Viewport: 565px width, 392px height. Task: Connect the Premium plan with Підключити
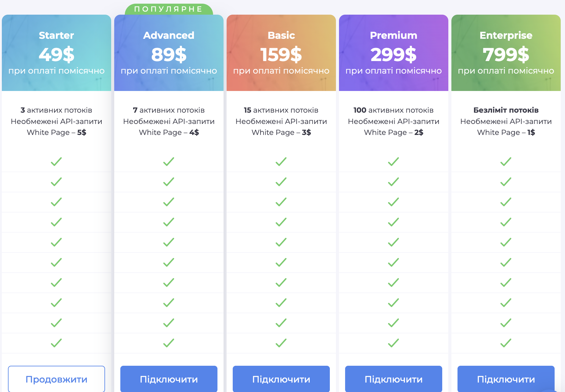click(x=393, y=379)
